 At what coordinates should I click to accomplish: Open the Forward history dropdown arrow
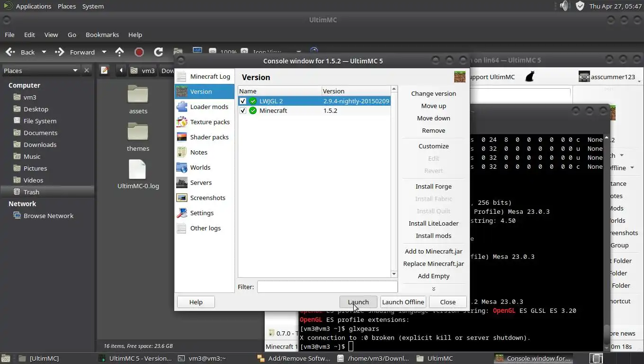pos(104,52)
